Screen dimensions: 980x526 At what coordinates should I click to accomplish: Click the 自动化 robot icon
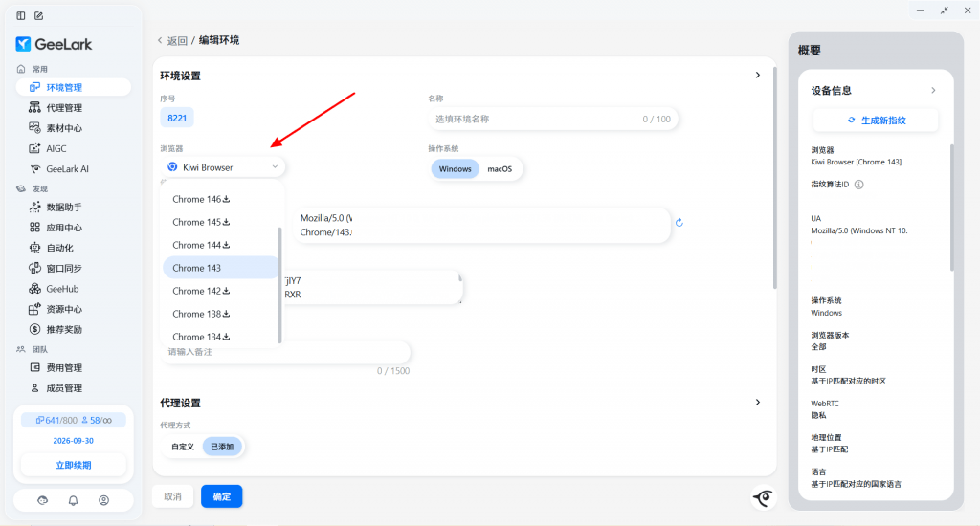[x=35, y=248]
